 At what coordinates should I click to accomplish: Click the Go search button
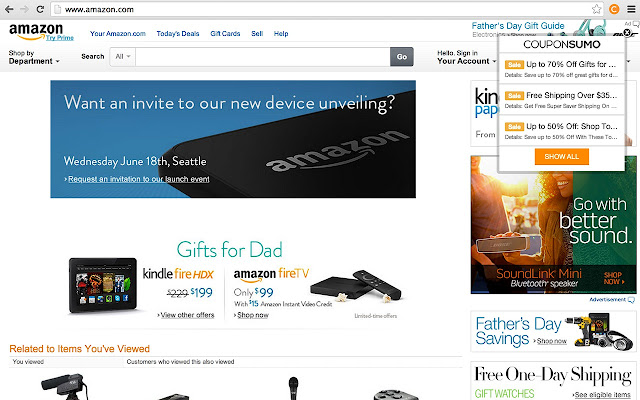402,57
